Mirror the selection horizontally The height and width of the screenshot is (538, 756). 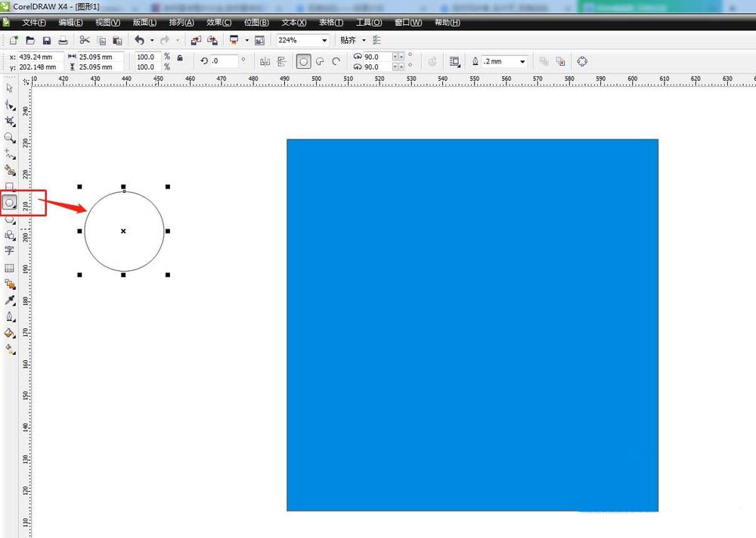pyautogui.click(x=267, y=61)
